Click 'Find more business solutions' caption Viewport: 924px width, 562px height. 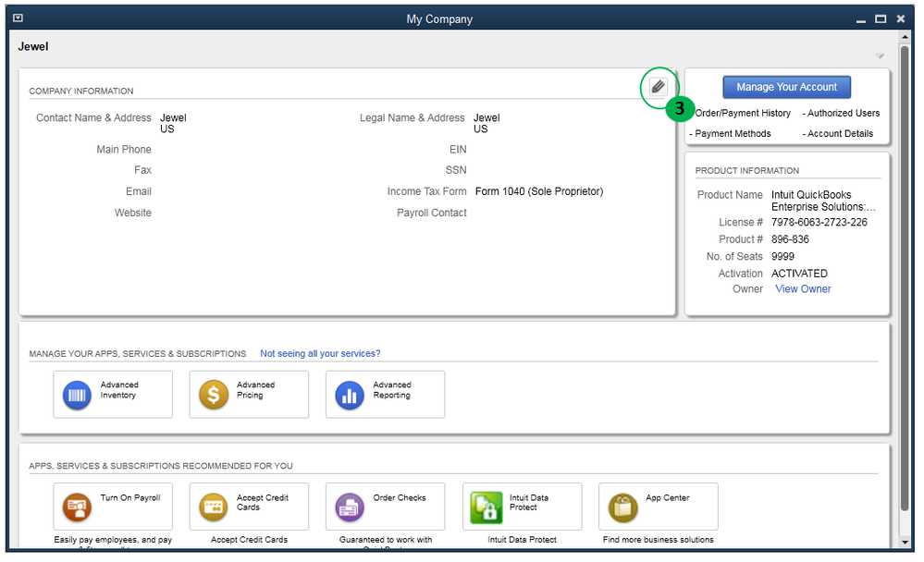[x=658, y=540]
